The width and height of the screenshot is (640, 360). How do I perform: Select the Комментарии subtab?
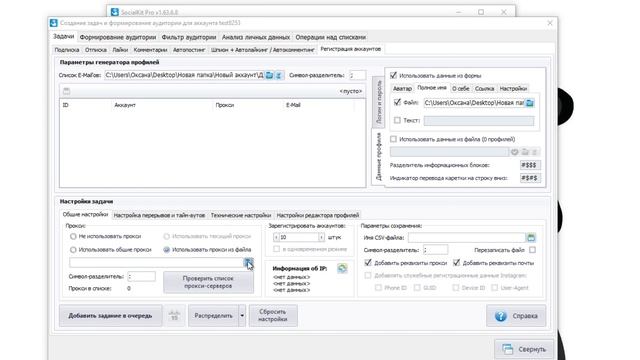tap(150, 50)
